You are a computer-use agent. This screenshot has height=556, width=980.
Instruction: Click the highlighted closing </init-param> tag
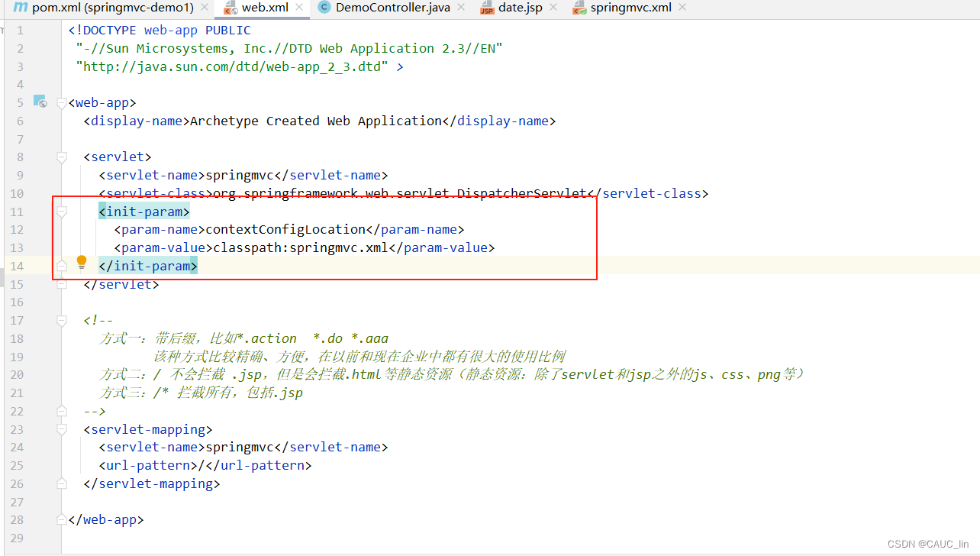pyautogui.click(x=148, y=266)
